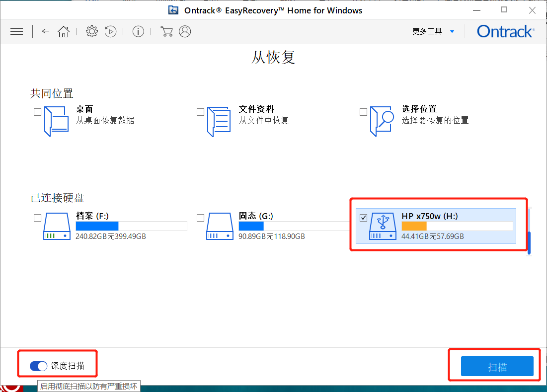Open settings gear icon
547x392 pixels.
[x=92, y=31]
